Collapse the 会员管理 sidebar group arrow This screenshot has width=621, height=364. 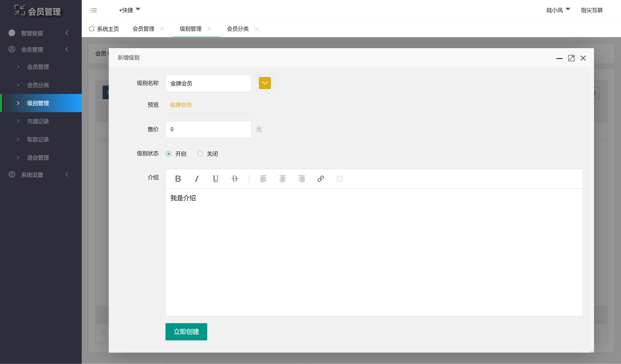point(67,49)
